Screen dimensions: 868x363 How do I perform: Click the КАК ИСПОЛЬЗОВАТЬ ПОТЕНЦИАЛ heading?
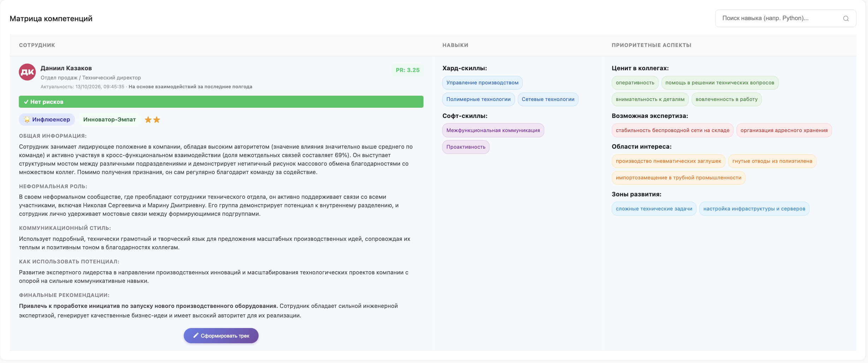pos(69,262)
